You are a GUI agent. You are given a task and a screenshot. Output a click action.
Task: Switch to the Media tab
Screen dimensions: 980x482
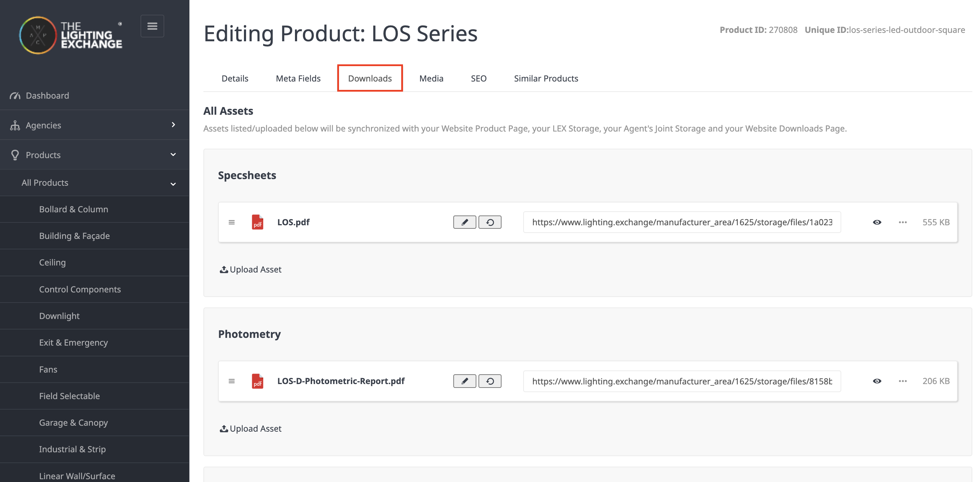click(x=431, y=78)
